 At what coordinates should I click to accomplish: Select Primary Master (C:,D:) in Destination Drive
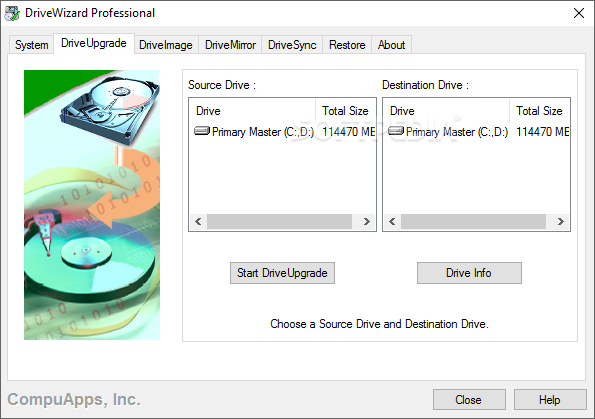click(457, 132)
